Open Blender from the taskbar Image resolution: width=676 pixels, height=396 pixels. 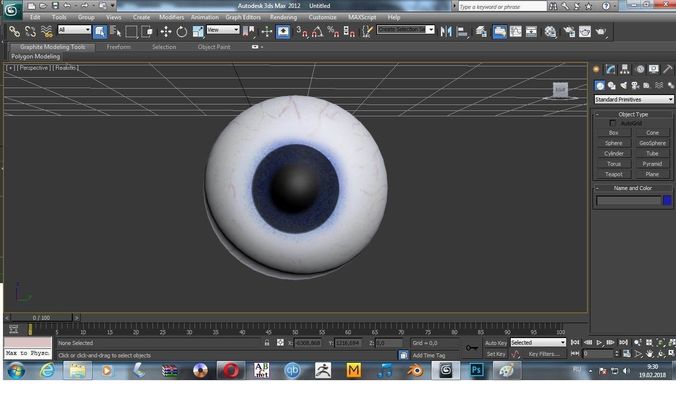point(415,370)
